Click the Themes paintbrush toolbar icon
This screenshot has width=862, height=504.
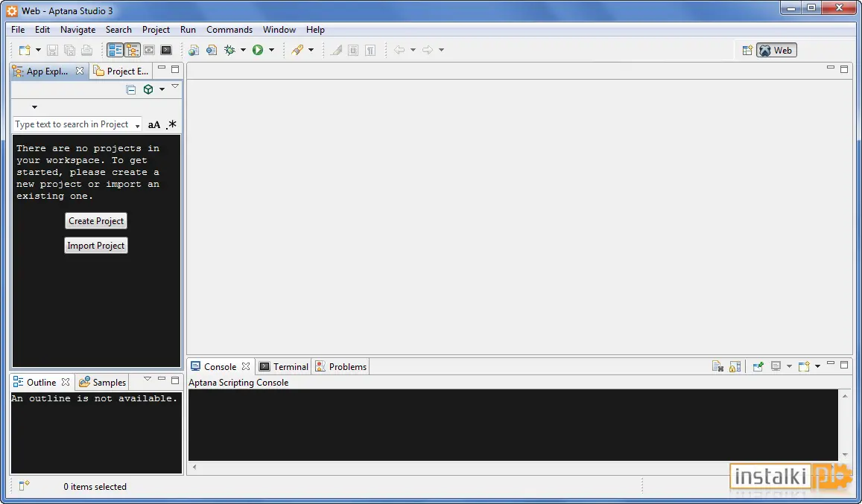point(297,50)
